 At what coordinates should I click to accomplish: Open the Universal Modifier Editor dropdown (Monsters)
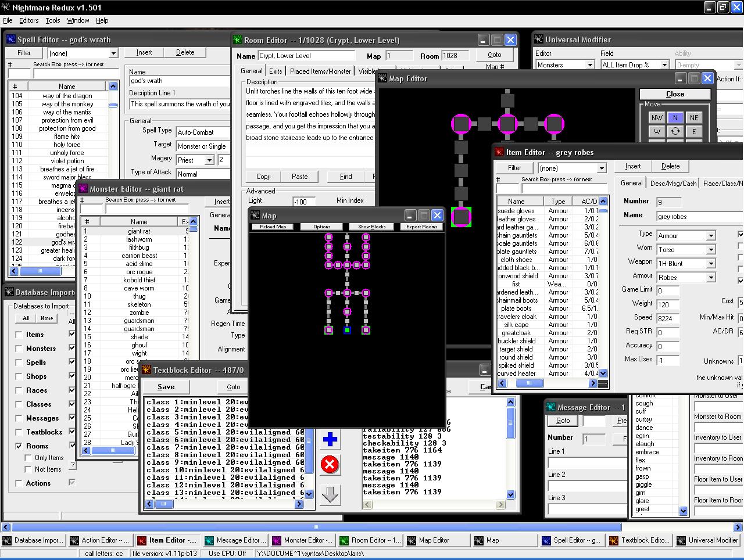(589, 65)
